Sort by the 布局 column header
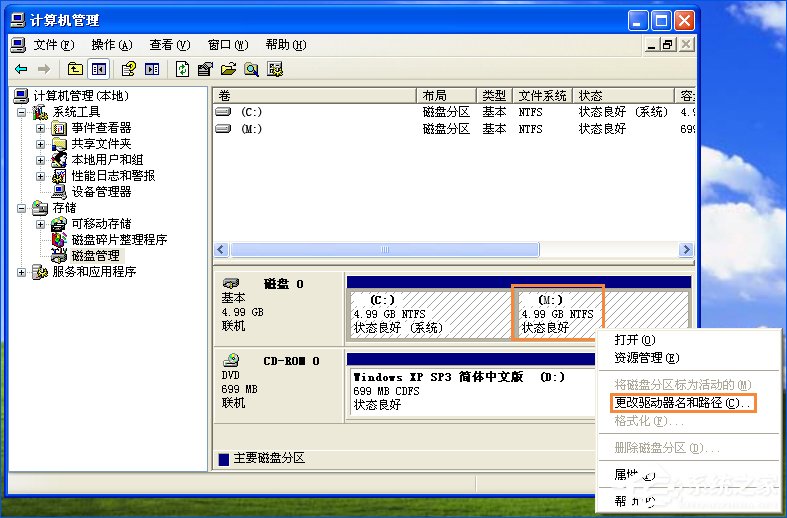 446,95
